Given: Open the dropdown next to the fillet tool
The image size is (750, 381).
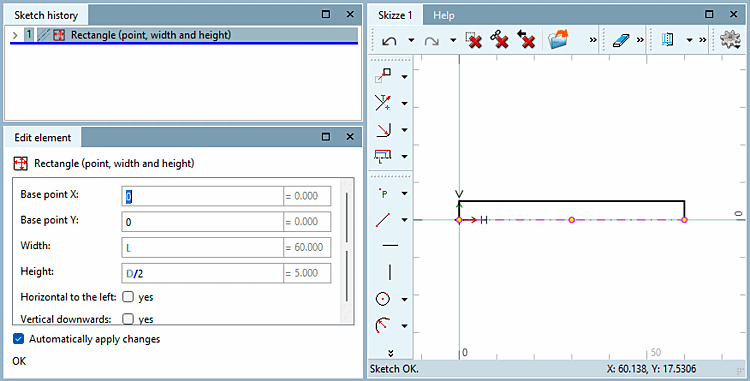Looking at the screenshot, I should click(x=404, y=130).
